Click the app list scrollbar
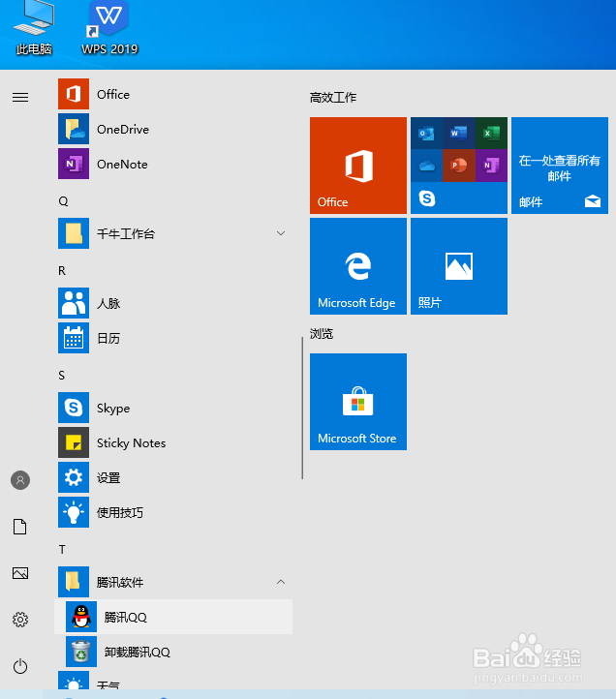Screen dimensions: 616x699 pyautogui.click(x=302, y=408)
